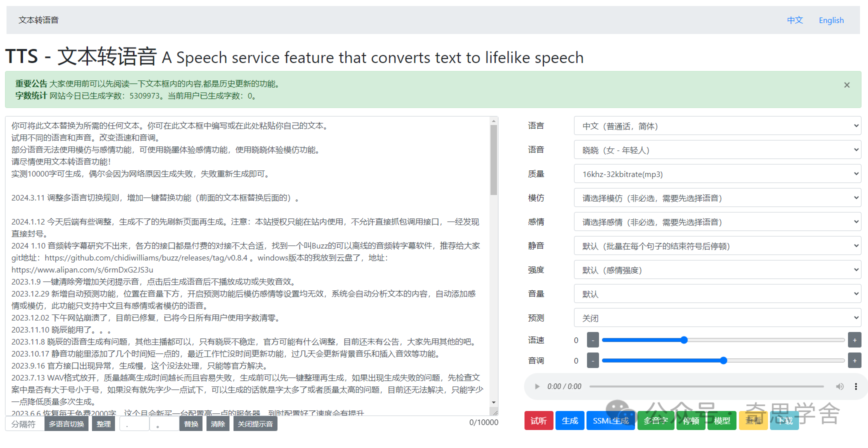Open the 请选择感情 emotion dropdown

pos(717,222)
